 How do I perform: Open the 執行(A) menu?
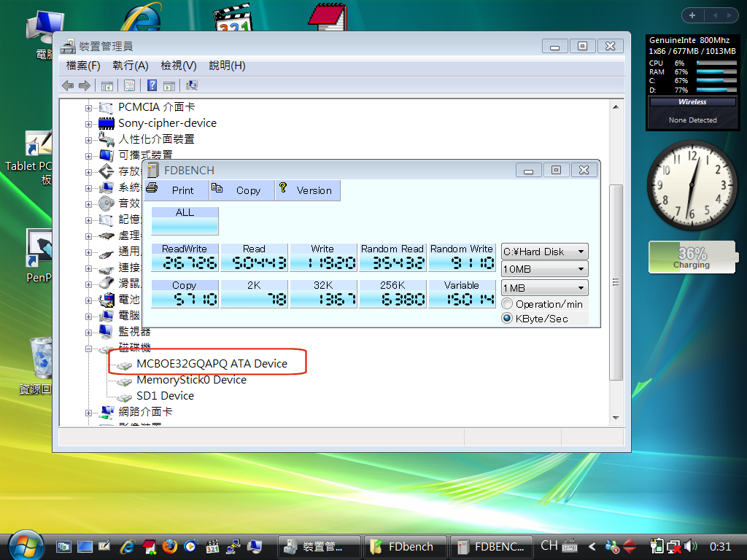[130, 66]
